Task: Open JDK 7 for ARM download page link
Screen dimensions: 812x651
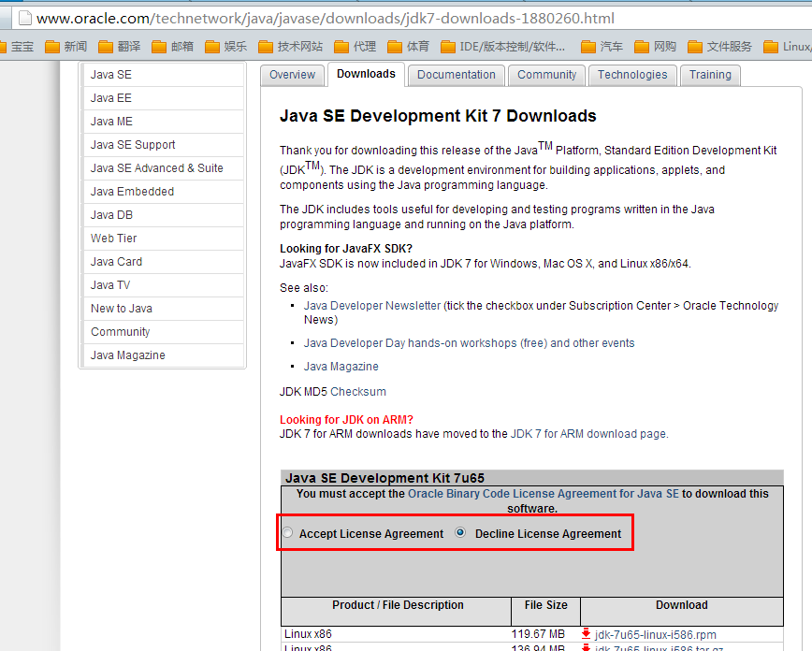Action: pyautogui.click(x=589, y=433)
